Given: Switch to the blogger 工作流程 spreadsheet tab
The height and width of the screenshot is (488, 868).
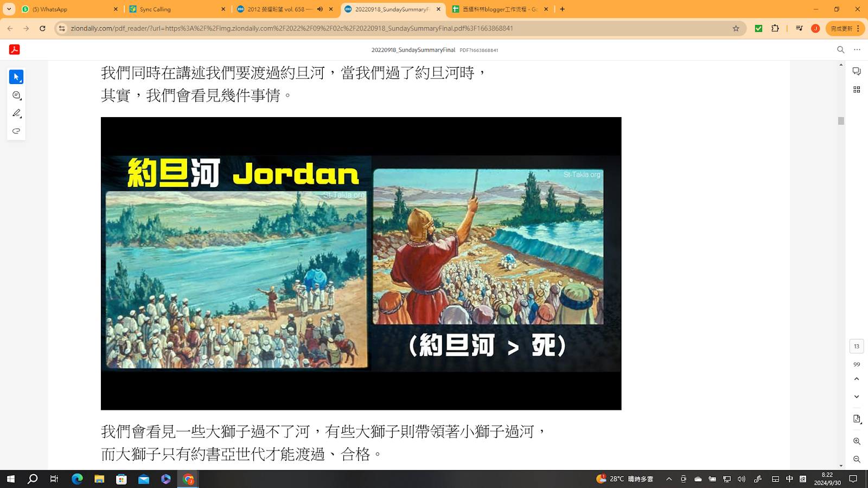Looking at the screenshot, I should [500, 9].
